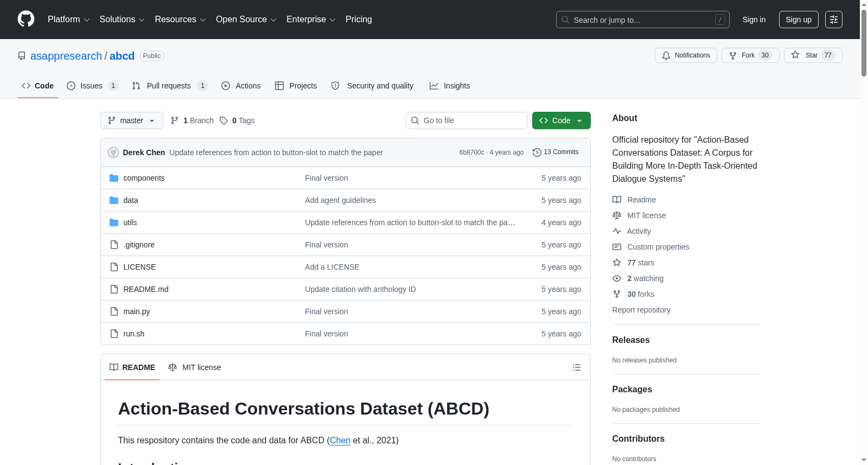Open the header appearance settings icon button
Screen dimensions: 868x465
point(834,20)
